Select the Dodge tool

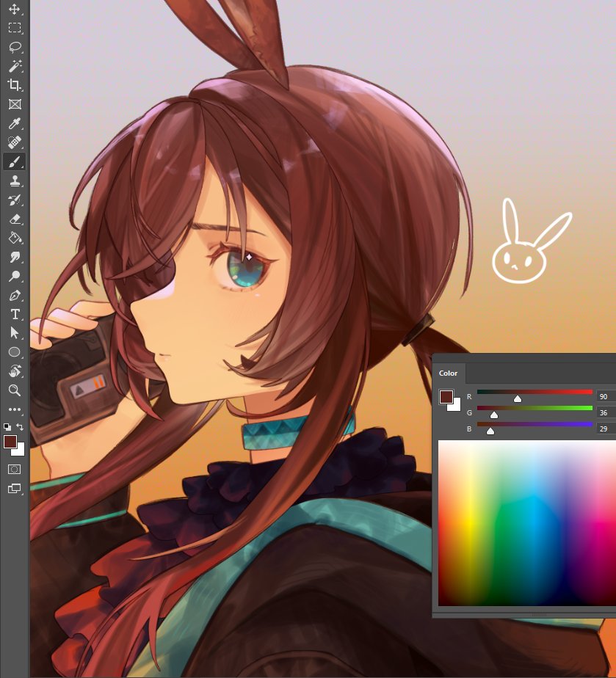click(x=14, y=276)
